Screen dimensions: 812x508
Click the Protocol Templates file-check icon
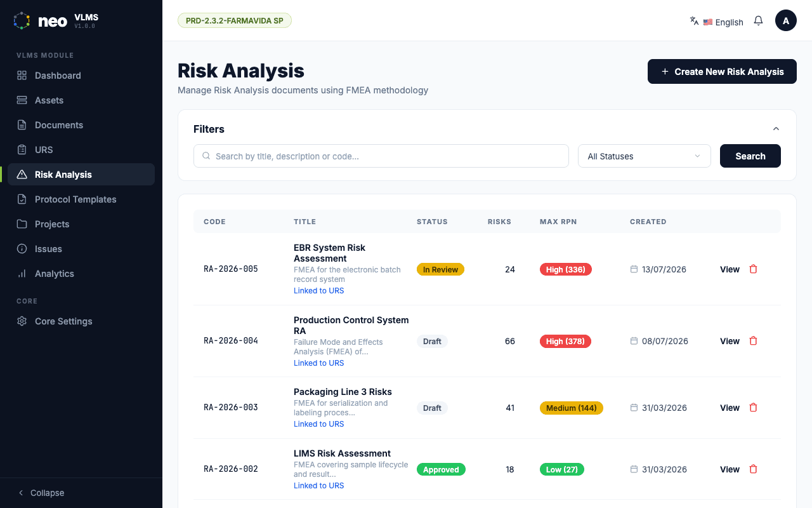click(x=22, y=199)
